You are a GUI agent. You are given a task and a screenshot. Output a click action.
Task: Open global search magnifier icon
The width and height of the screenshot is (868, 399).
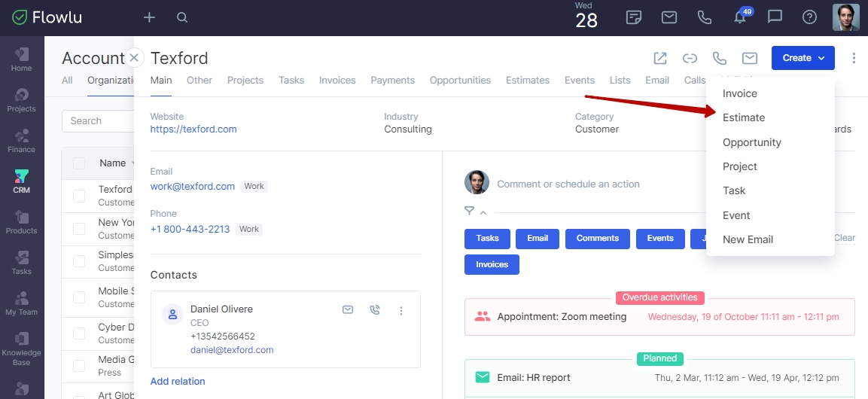pos(182,18)
